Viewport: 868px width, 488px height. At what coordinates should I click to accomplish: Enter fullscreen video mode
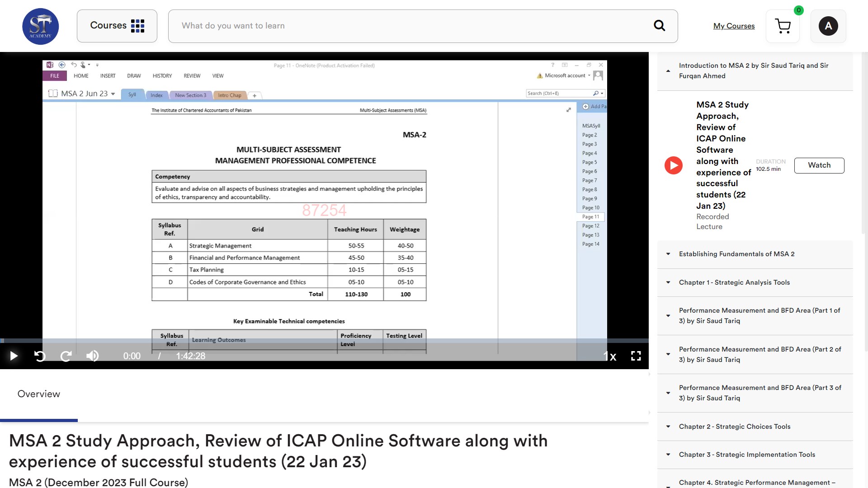pyautogui.click(x=636, y=356)
